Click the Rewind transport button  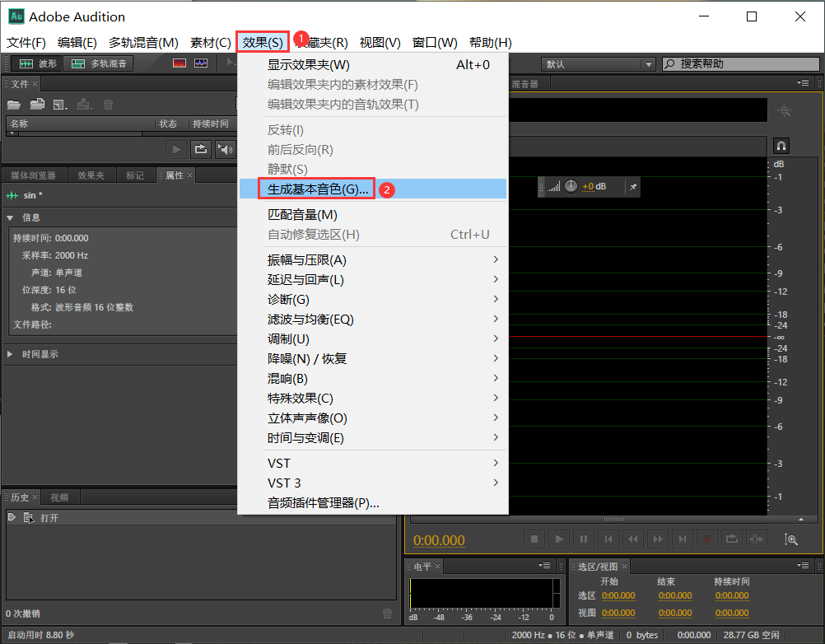(x=633, y=539)
